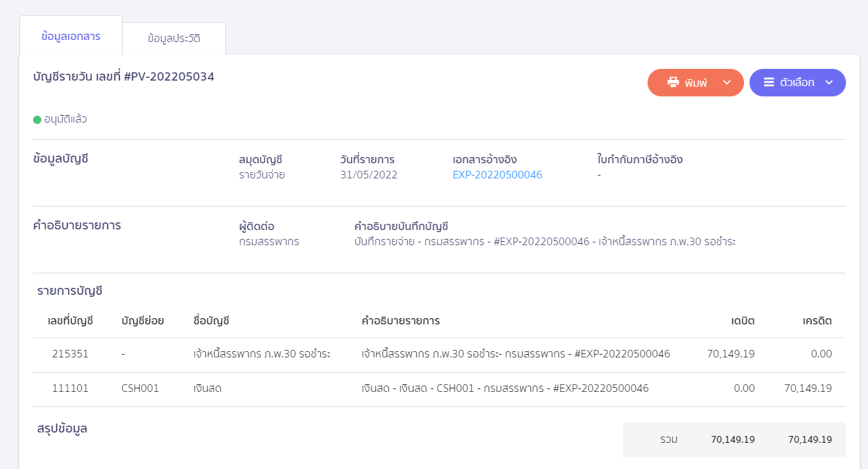Click the journal title PV-202205034
The image size is (868, 469).
point(124,77)
